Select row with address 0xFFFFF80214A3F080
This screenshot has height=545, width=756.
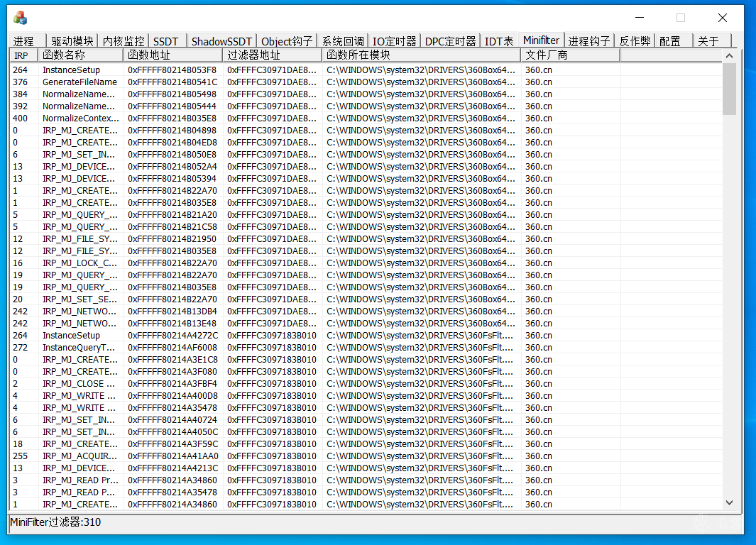point(366,372)
